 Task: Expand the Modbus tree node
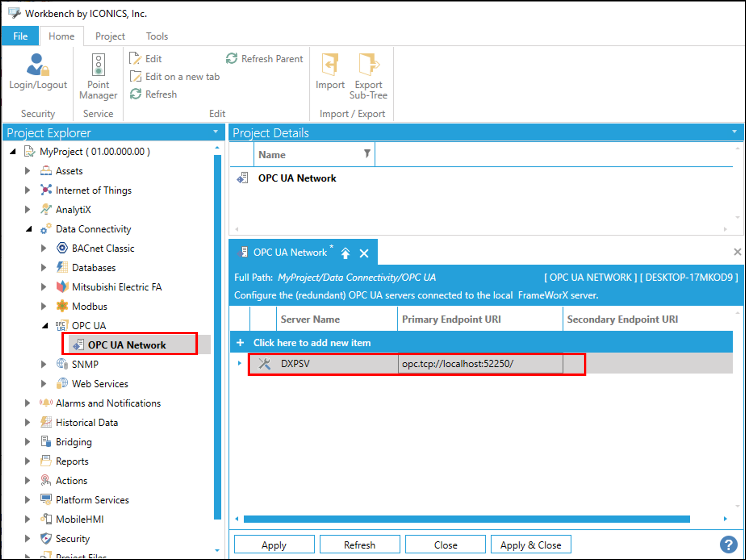43,306
